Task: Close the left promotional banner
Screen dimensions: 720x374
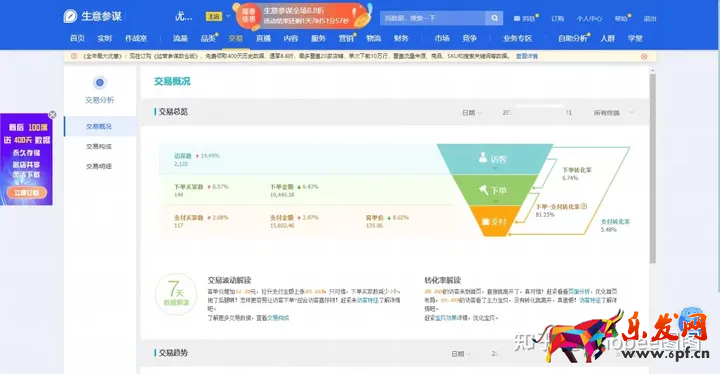Action: click(x=52, y=114)
